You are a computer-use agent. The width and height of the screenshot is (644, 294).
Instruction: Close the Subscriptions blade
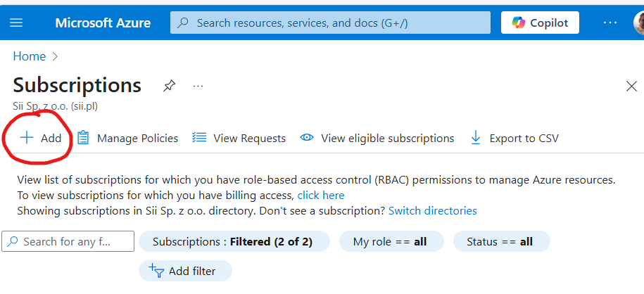coord(631,87)
